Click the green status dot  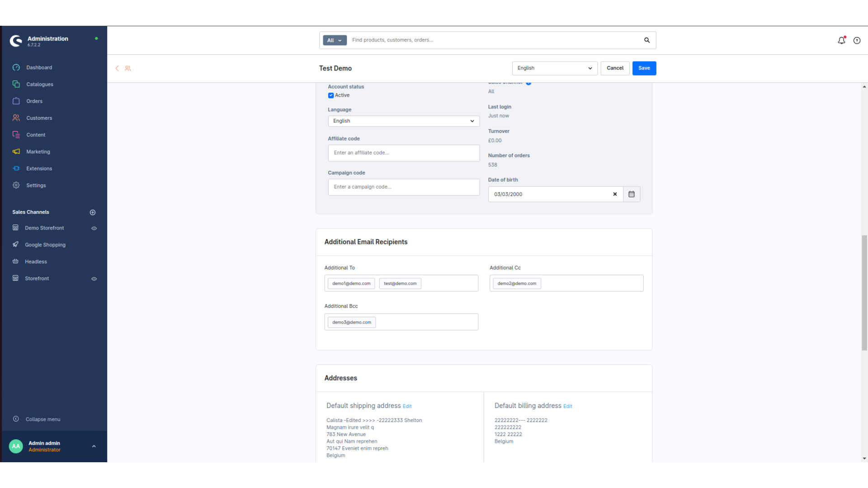(x=96, y=38)
